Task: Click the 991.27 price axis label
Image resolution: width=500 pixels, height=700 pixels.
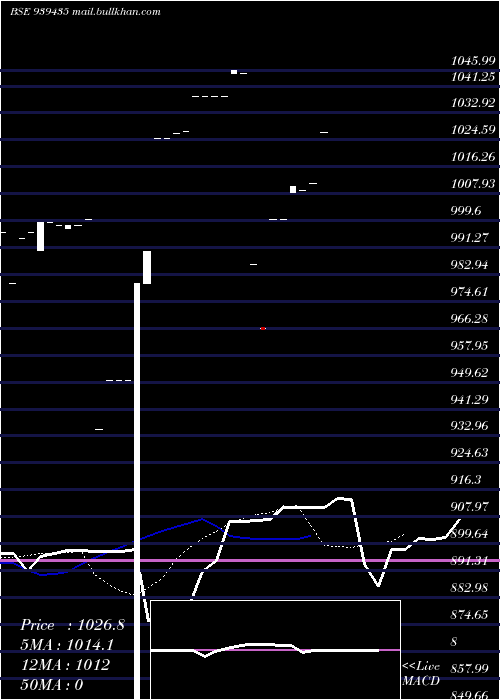Action: tap(469, 238)
